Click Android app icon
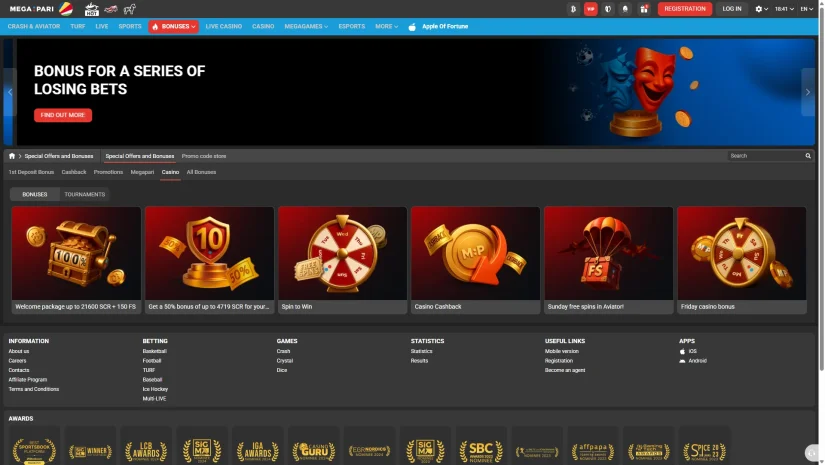The height and width of the screenshot is (465, 825). point(682,361)
